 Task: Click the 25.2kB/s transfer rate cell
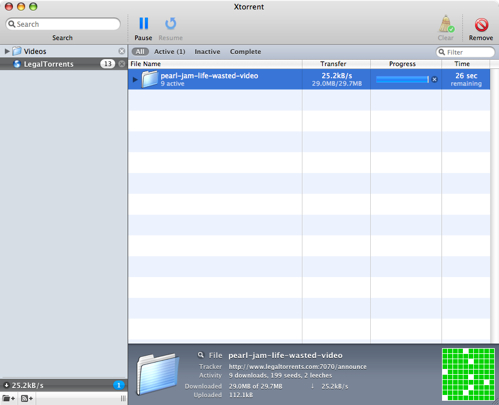pyautogui.click(x=337, y=79)
